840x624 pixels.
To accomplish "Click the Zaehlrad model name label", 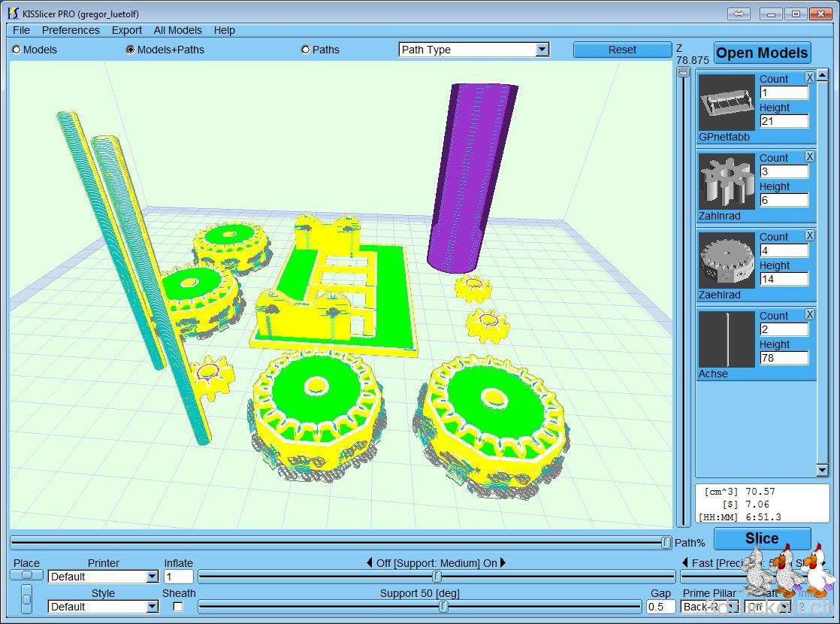I will [720, 295].
